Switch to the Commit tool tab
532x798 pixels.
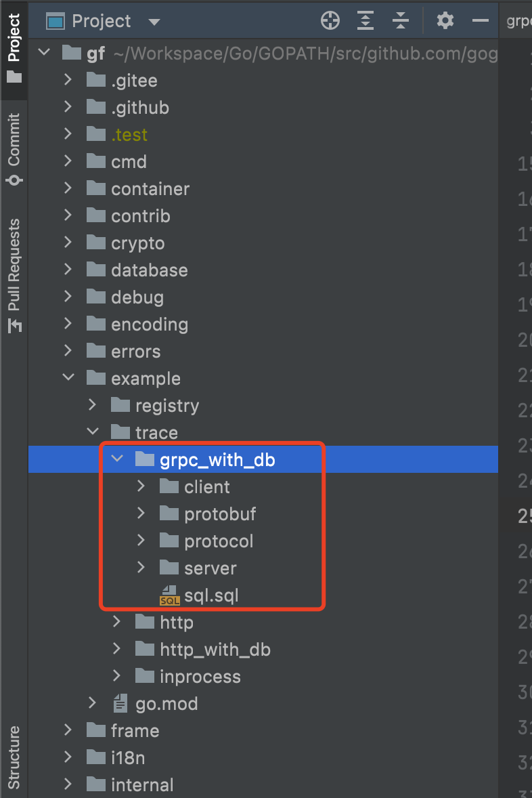tap(14, 148)
